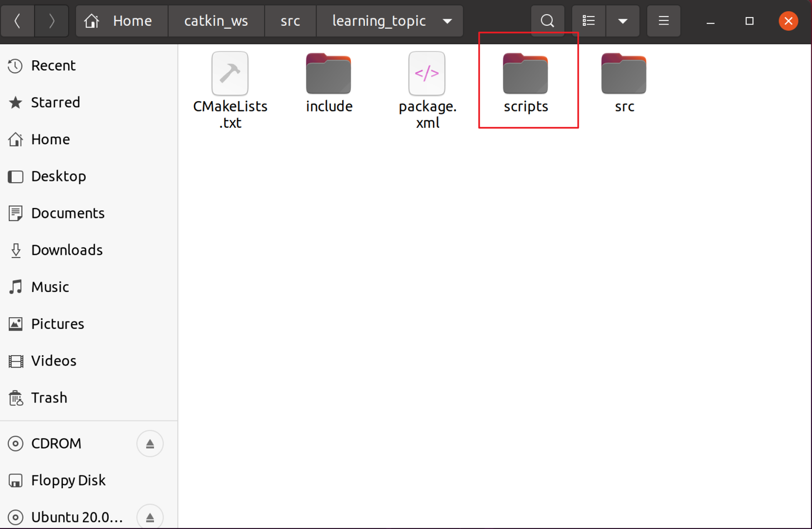Image resolution: width=812 pixels, height=529 pixels.
Task: Click the search magnifier icon
Action: click(x=547, y=21)
